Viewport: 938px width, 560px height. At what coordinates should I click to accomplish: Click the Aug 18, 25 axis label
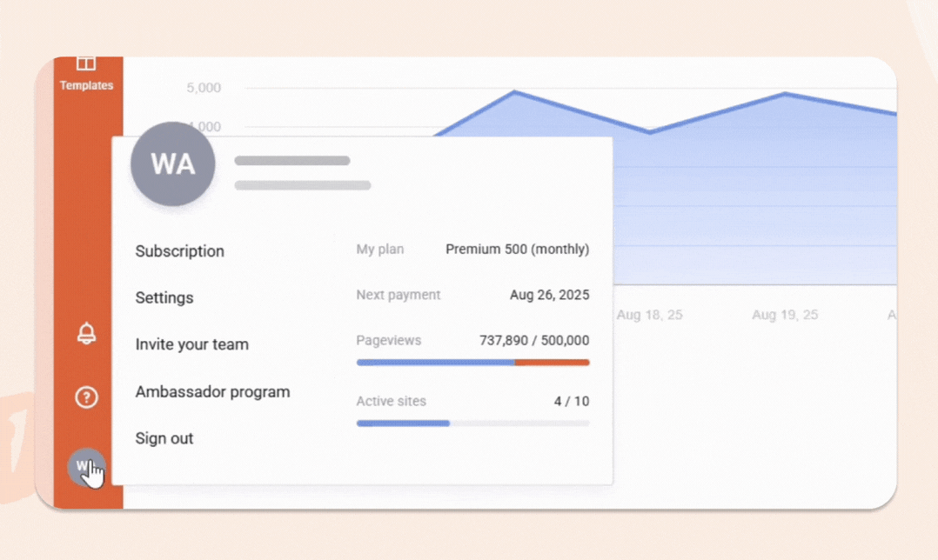(650, 315)
